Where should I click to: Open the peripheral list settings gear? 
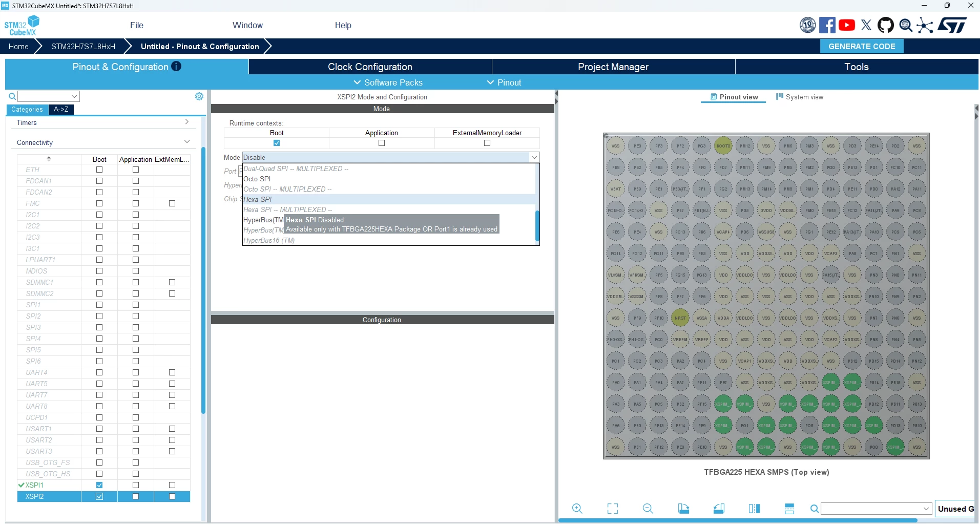pyautogui.click(x=199, y=96)
